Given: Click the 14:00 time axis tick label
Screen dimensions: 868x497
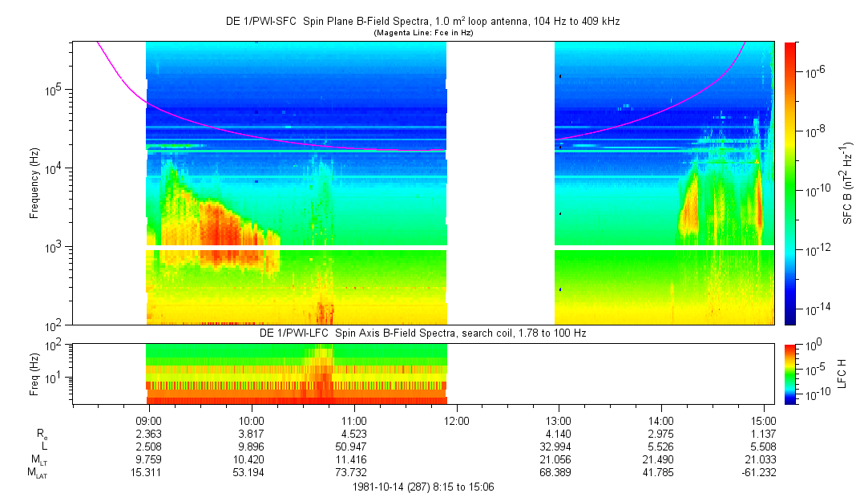Looking at the screenshot, I should (661, 420).
